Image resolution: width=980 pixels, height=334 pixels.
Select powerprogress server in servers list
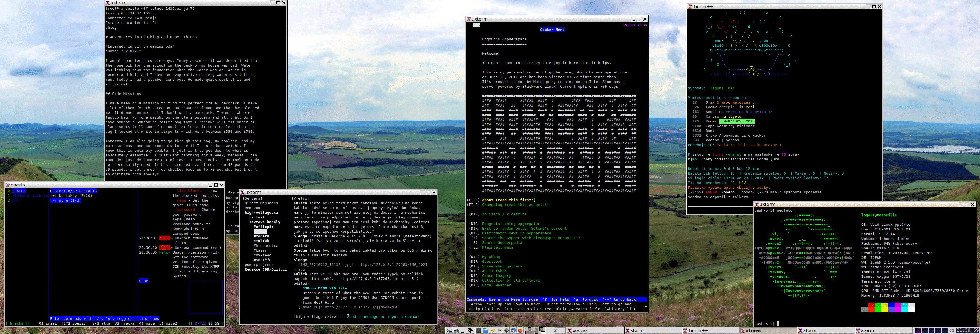(x=259, y=265)
